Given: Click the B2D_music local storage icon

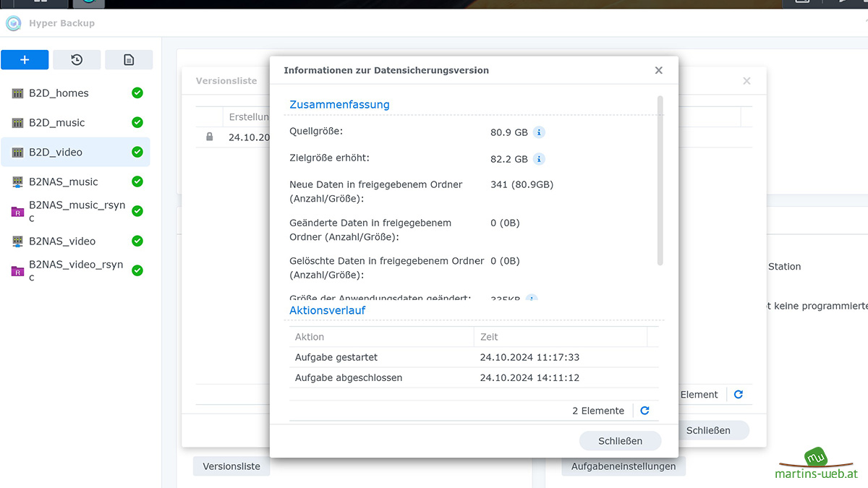Looking at the screenshot, I should [x=18, y=123].
